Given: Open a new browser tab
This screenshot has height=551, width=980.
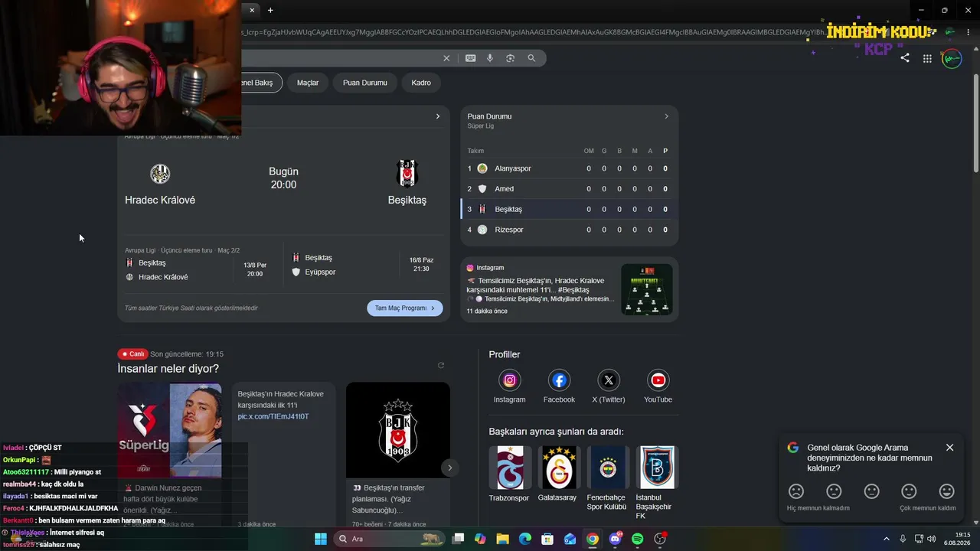Looking at the screenshot, I should (270, 10).
